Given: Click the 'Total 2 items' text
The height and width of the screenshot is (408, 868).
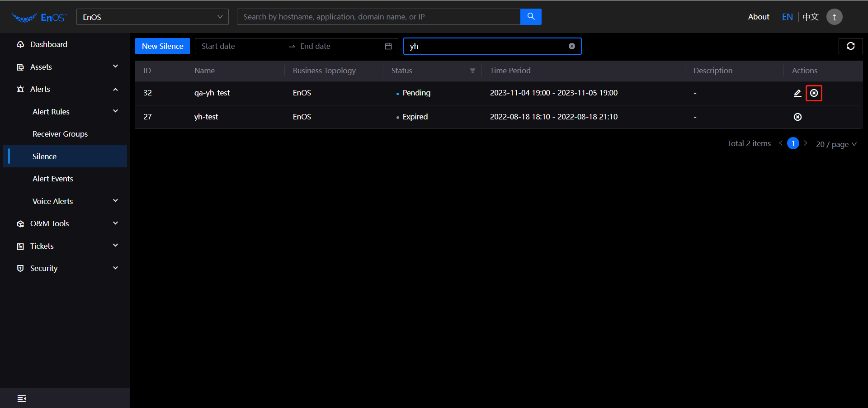Looking at the screenshot, I should (749, 143).
